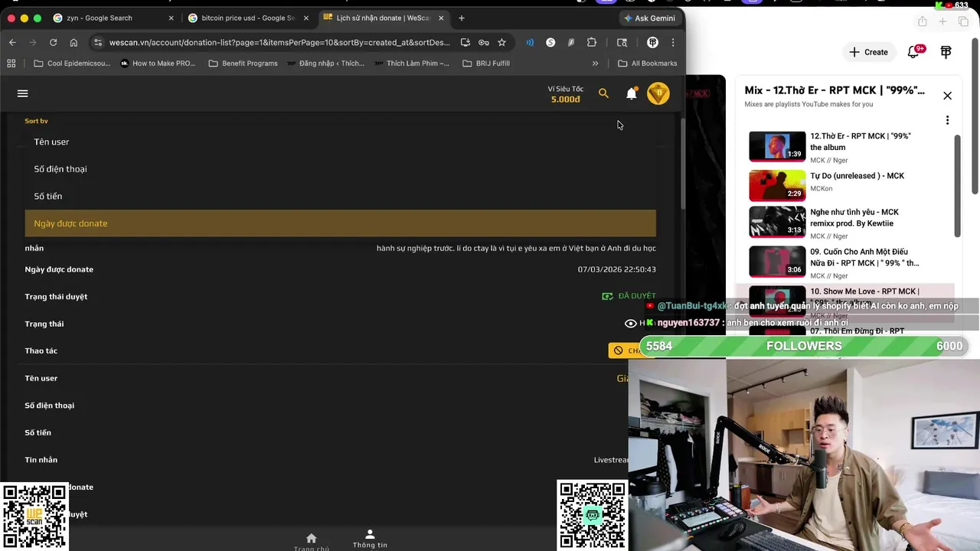Open the BRIJ Fulfill bookmark folder

(x=486, y=64)
